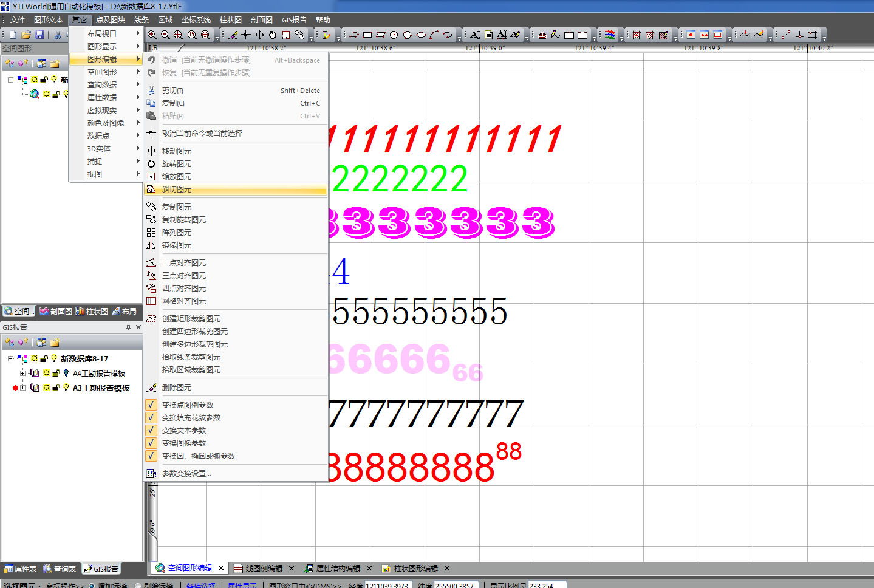Select the 剔除选择 radio button
The width and height of the screenshot is (874, 588).
138,586
